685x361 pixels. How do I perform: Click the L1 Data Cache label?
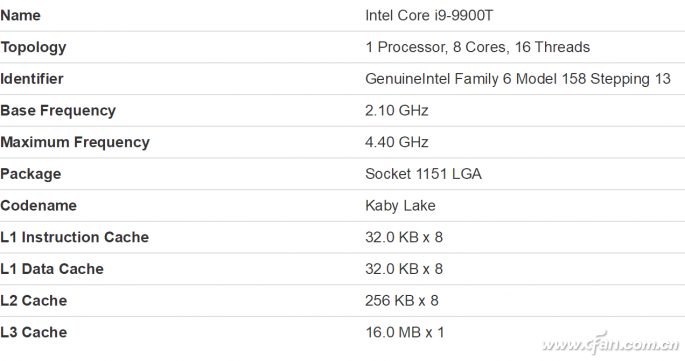click(52, 269)
